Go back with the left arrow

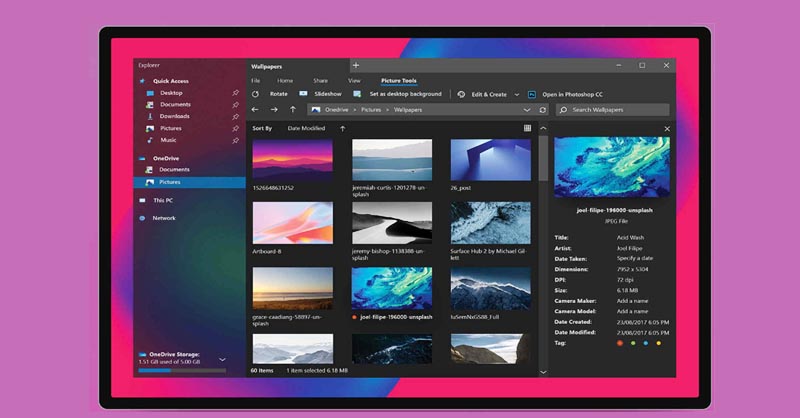click(255, 110)
